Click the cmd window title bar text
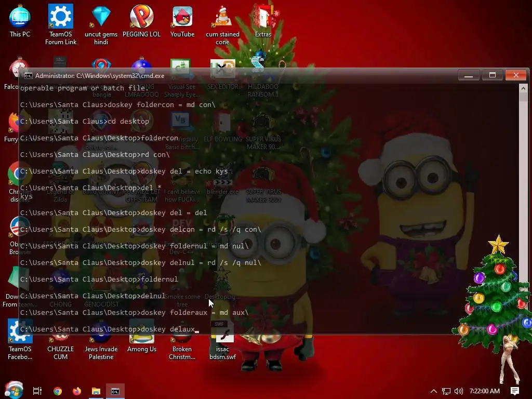This screenshot has width=532, height=399. [x=100, y=76]
